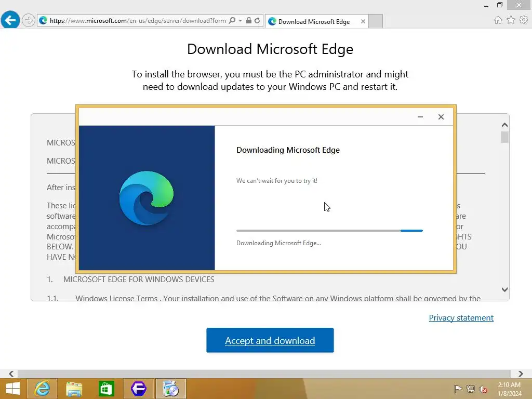The height and width of the screenshot is (399, 532).
Task: Click horizontal scrollbar left arrow
Action: pos(11,374)
